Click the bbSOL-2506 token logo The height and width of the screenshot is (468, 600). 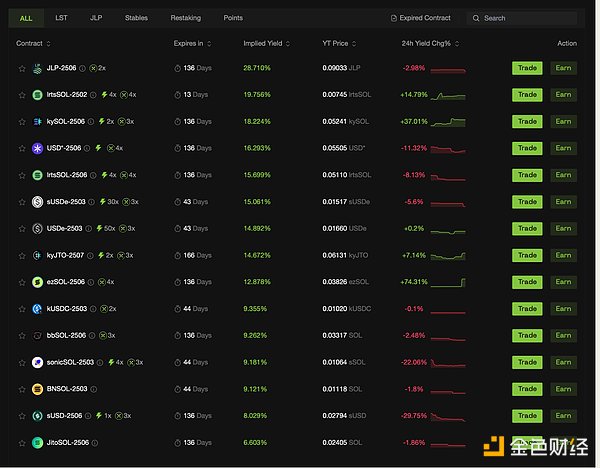tap(37, 336)
